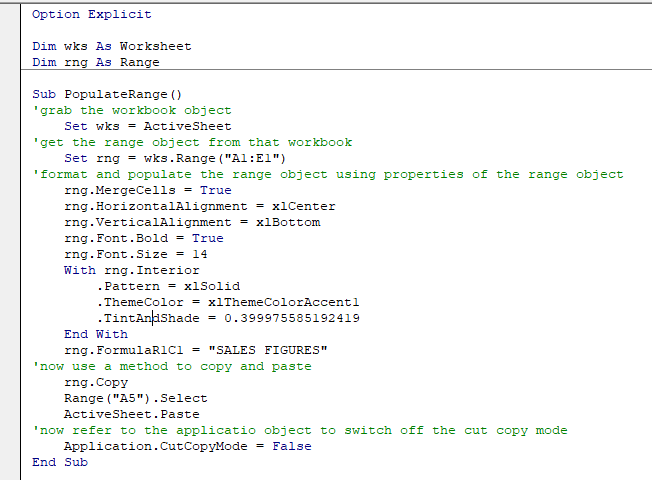Click 'Range("A5").Select' line
This screenshot has height=480, width=652.
136,398
